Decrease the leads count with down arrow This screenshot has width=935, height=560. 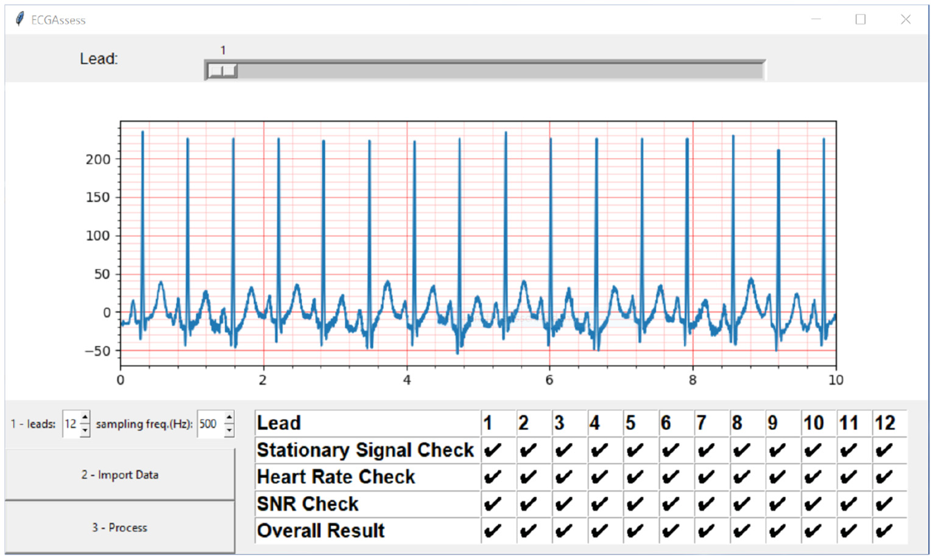(85, 430)
